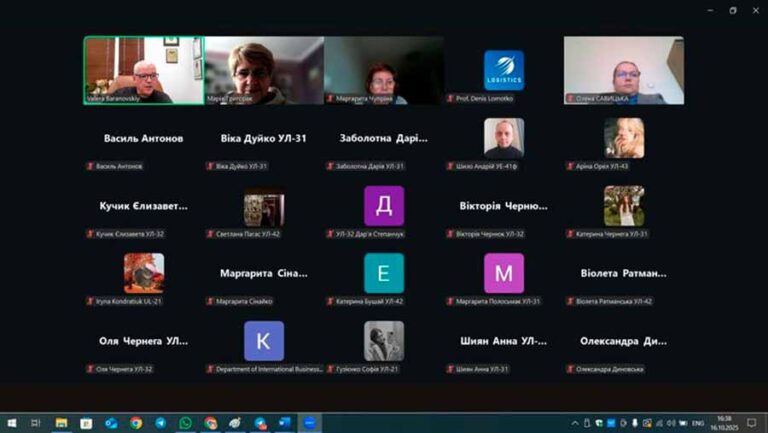Select the purple 'M' avatar tile
The height and width of the screenshot is (433, 768).
click(x=503, y=273)
